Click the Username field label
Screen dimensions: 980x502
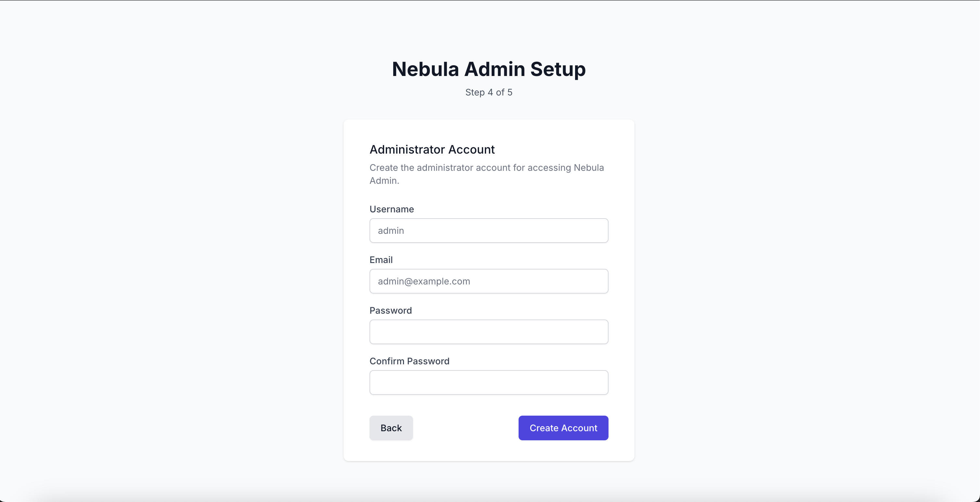(x=392, y=209)
